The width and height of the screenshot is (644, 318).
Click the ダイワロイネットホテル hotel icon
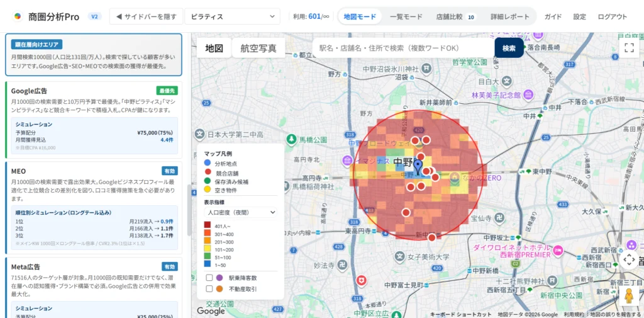[x=558, y=250]
